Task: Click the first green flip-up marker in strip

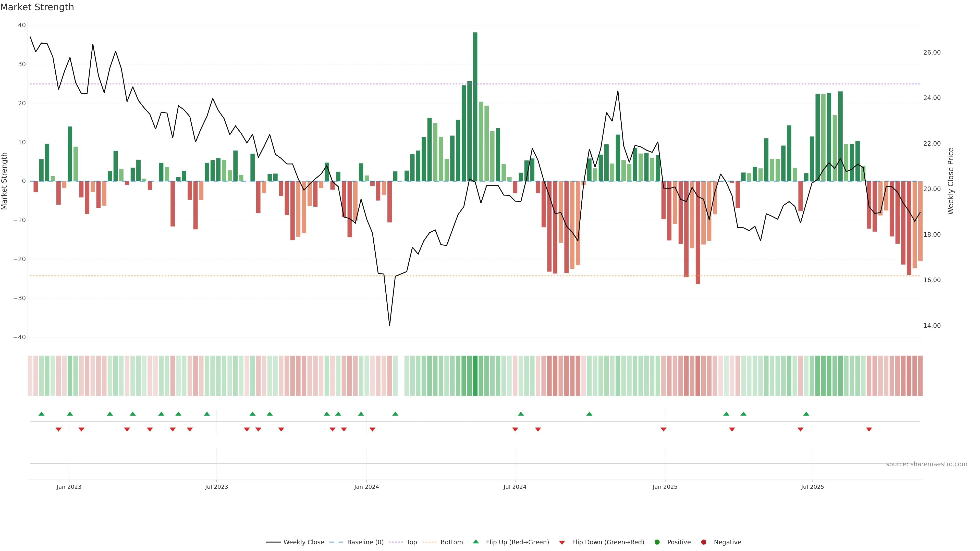Action: coord(41,414)
